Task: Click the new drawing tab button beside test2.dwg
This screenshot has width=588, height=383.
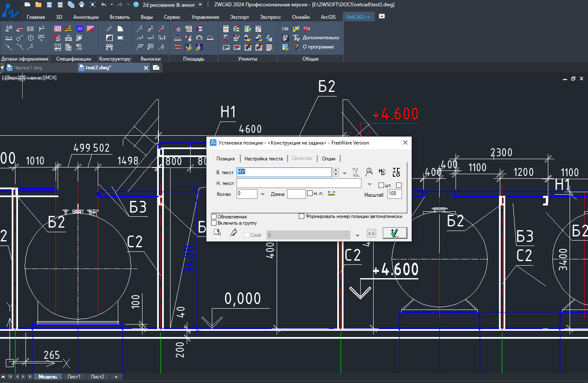Action: (x=156, y=68)
